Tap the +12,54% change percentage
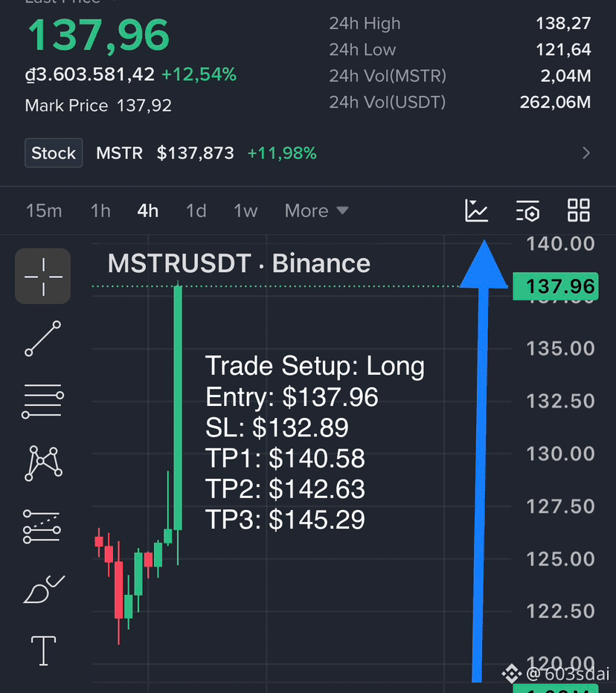616x693 pixels. click(199, 74)
